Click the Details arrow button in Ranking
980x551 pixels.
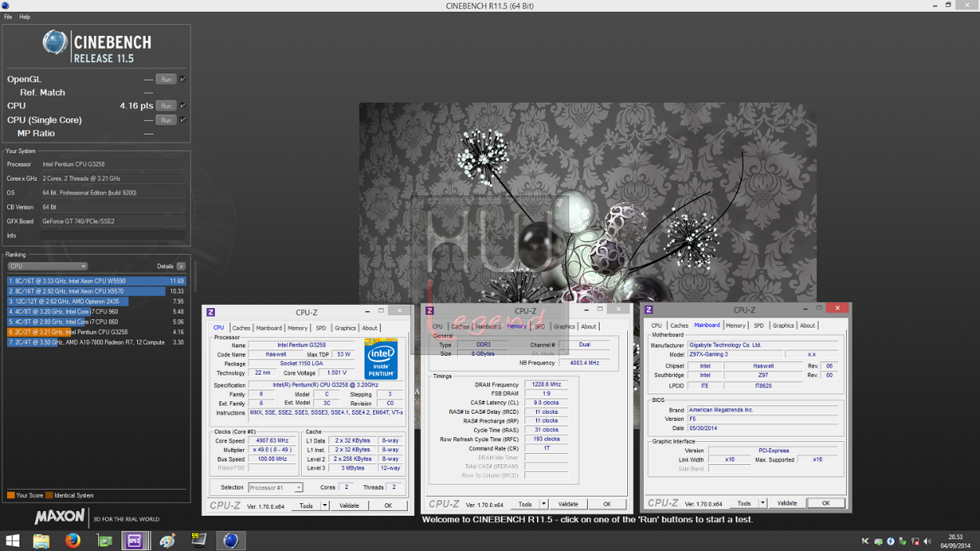pos(181,266)
